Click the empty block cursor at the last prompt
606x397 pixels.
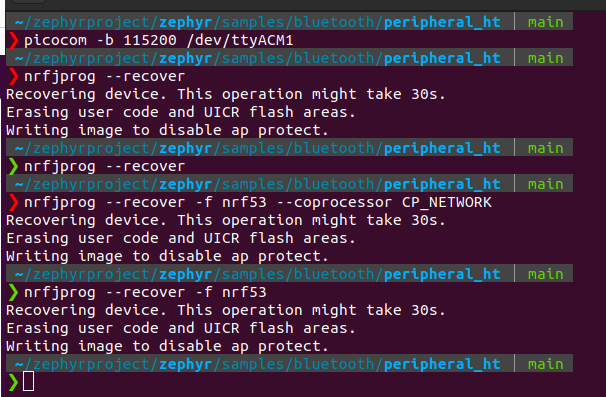tap(29, 382)
